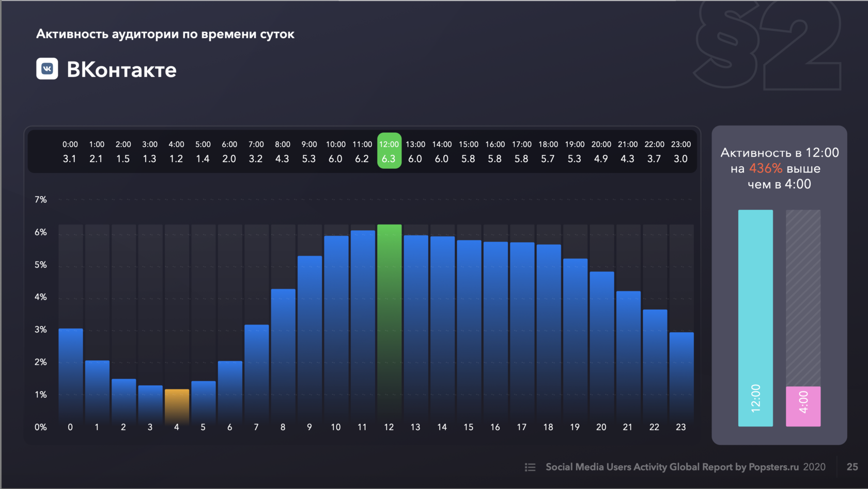Click the 1:00 value 2.1 in table
This screenshot has width=868, height=489.
tap(96, 159)
